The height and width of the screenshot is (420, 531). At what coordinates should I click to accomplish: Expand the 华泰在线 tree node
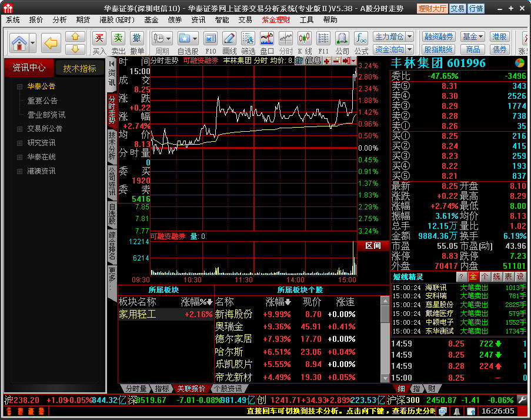(x=19, y=157)
